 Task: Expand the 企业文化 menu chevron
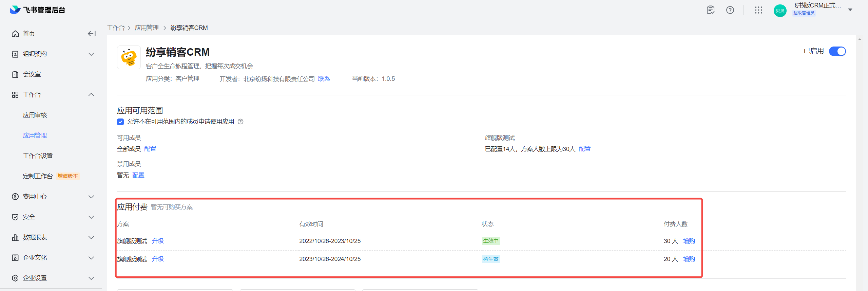(x=91, y=258)
